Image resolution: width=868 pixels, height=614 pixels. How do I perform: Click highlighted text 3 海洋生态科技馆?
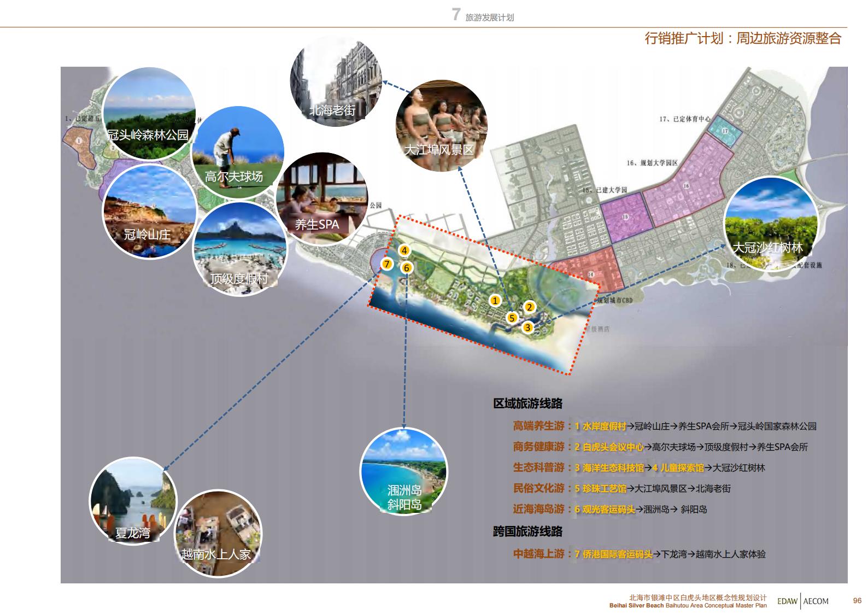coord(609,468)
